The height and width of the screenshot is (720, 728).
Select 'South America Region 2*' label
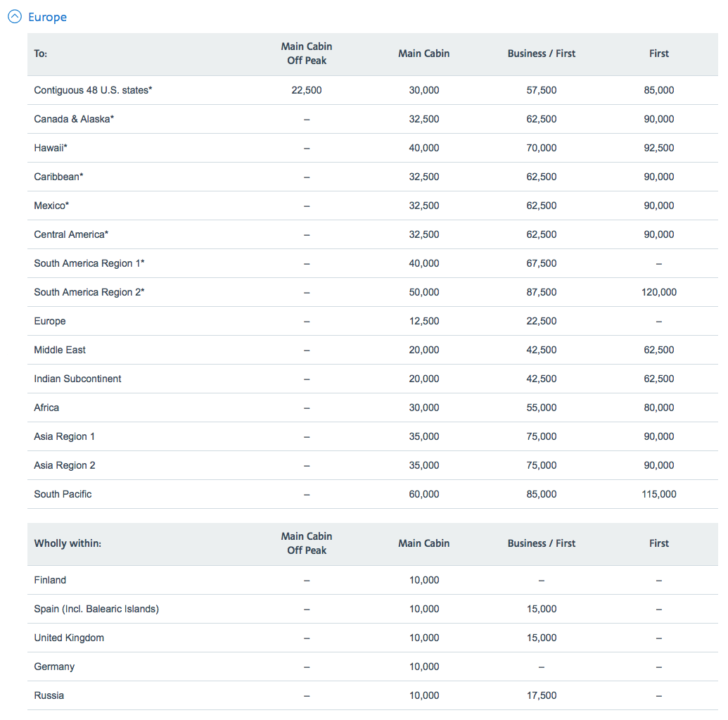[x=89, y=291]
